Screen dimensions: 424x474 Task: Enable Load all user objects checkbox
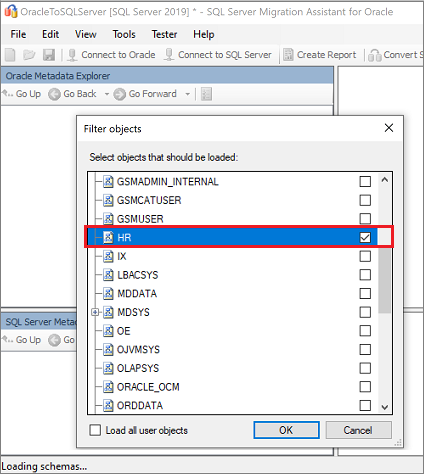[95, 430]
